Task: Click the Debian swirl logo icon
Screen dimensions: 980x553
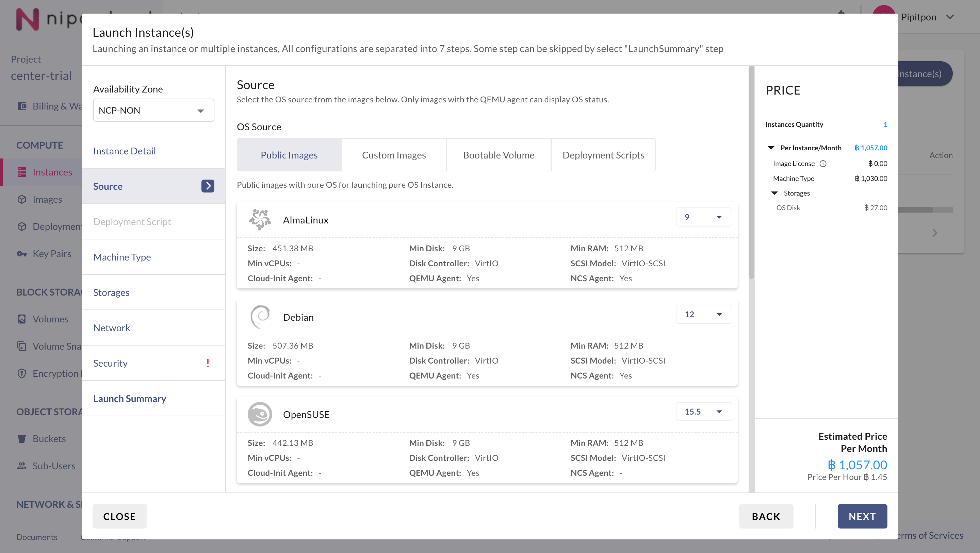Action: pyautogui.click(x=260, y=317)
